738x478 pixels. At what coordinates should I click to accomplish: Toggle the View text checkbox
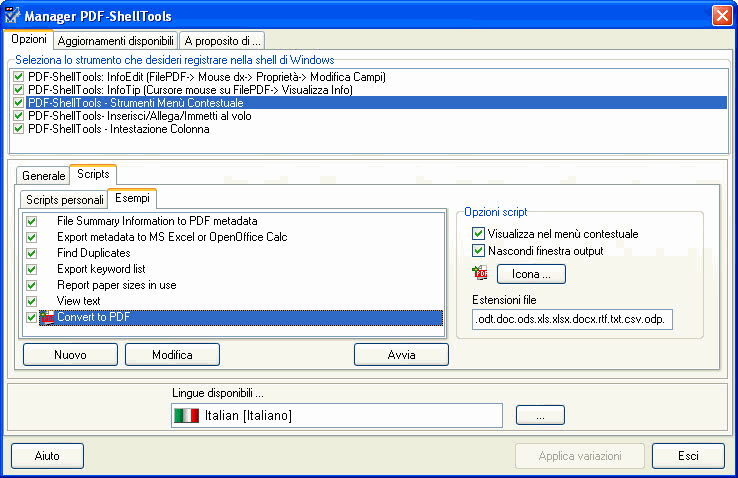[32, 301]
